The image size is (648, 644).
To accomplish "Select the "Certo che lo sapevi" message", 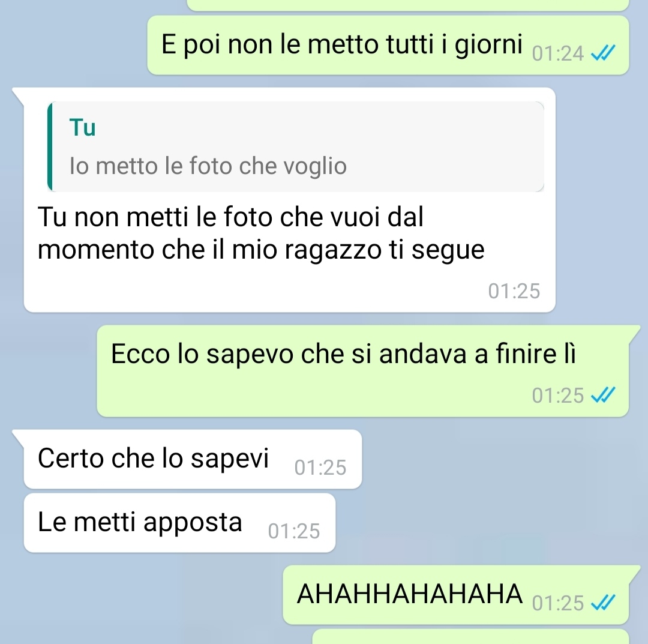I will tap(193, 459).
